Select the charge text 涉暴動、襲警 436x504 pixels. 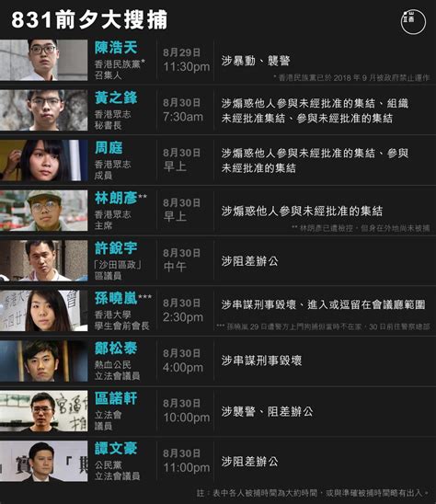click(x=256, y=61)
